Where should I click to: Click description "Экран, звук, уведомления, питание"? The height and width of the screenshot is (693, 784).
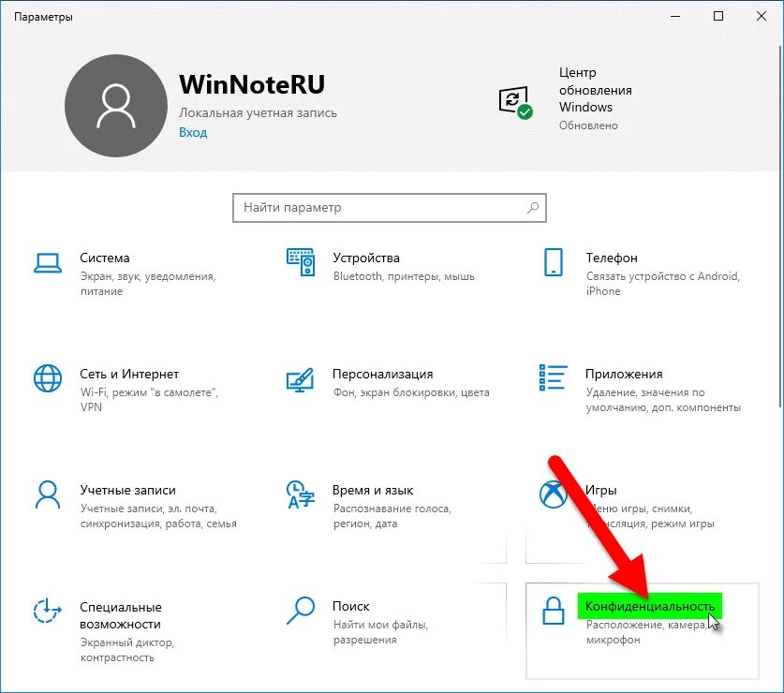tap(148, 284)
